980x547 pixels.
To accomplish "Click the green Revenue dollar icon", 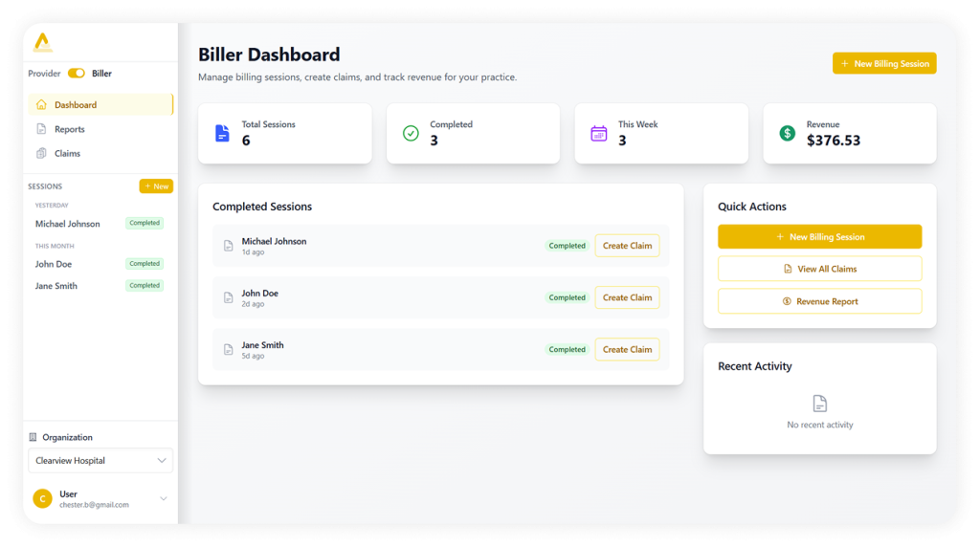I will (x=787, y=133).
